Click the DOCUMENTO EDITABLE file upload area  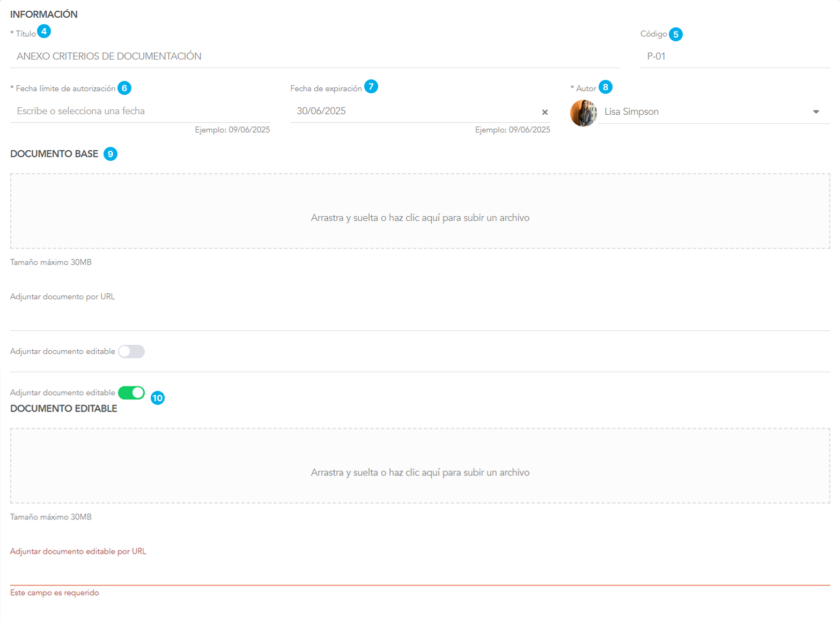(420, 465)
